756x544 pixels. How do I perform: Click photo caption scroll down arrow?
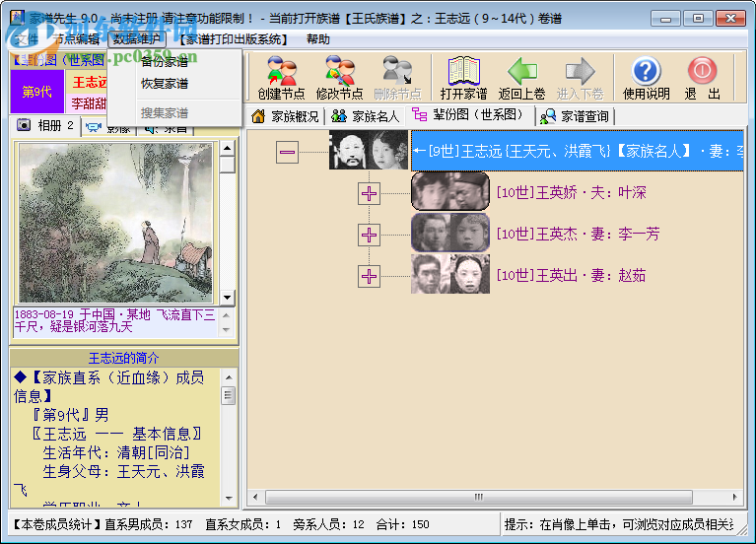226,330
